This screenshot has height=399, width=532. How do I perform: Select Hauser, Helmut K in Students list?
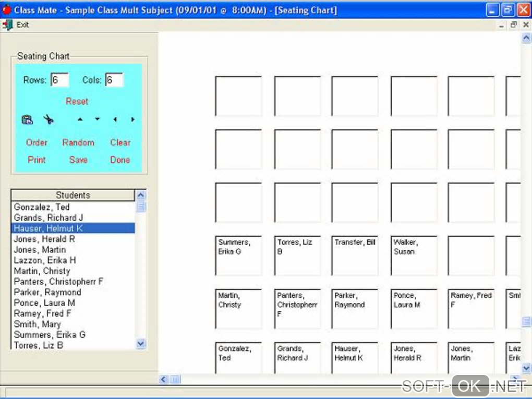[73, 228]
